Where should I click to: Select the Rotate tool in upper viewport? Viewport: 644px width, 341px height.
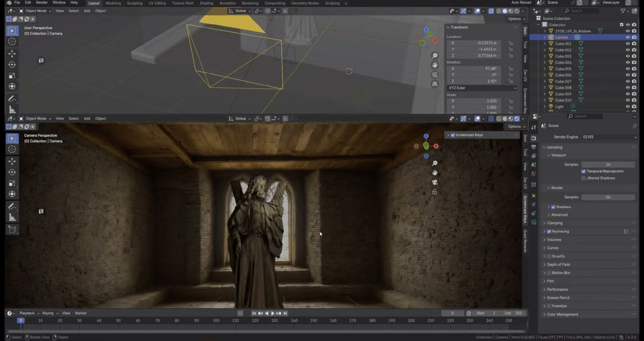(x=12, y=65)
